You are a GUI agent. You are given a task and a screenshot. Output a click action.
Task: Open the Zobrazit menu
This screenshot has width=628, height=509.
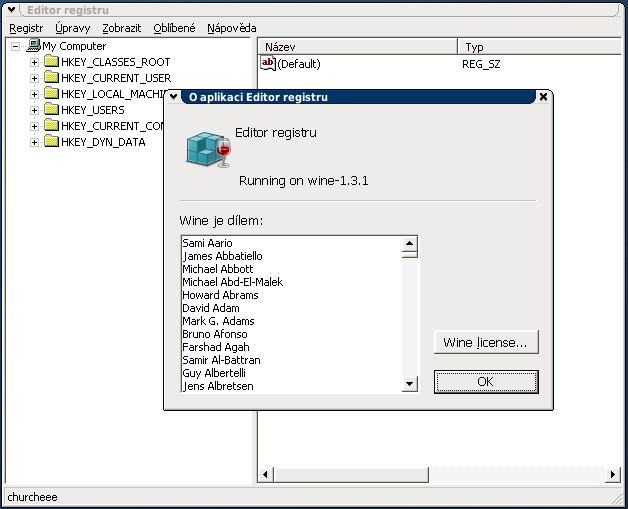pos(121,28)
